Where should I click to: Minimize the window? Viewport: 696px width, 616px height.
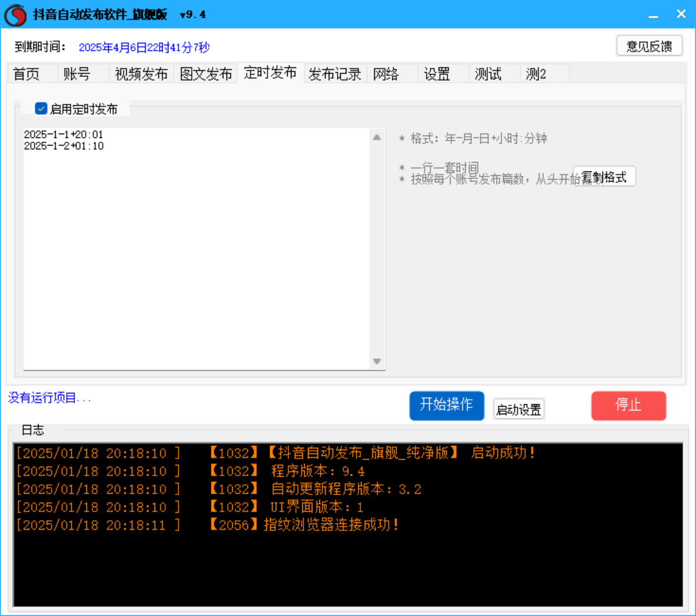(653, 16)
